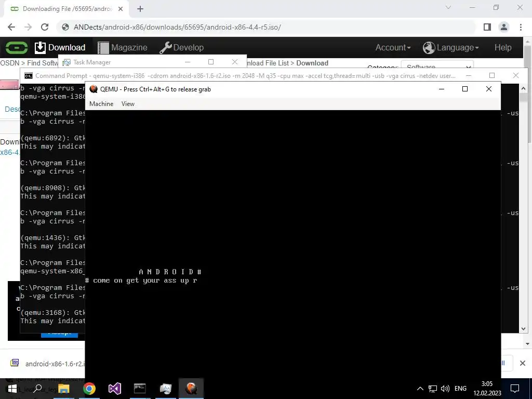This screenshot has height=399, width=532.
Task: Close the Downloading File tab
Action: click(121, 9)
